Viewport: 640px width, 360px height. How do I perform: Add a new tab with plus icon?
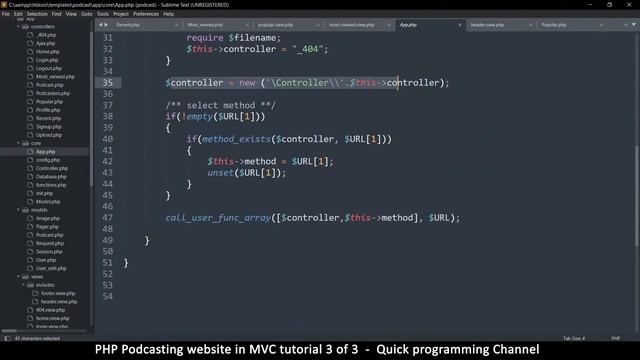coord(626,25)
